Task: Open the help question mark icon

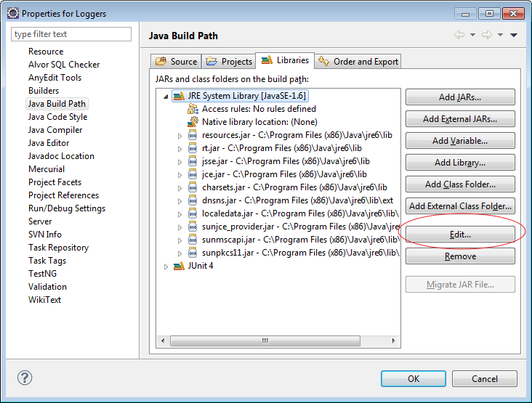Action: 25,378
